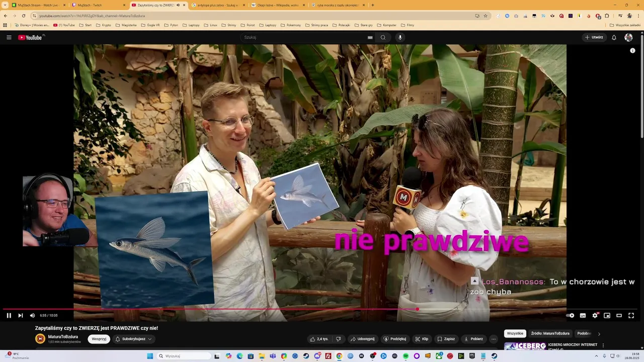Click the Udostępnij share button
The width and height of the screenshot is (644, 362).
click(x=363, y=339)
